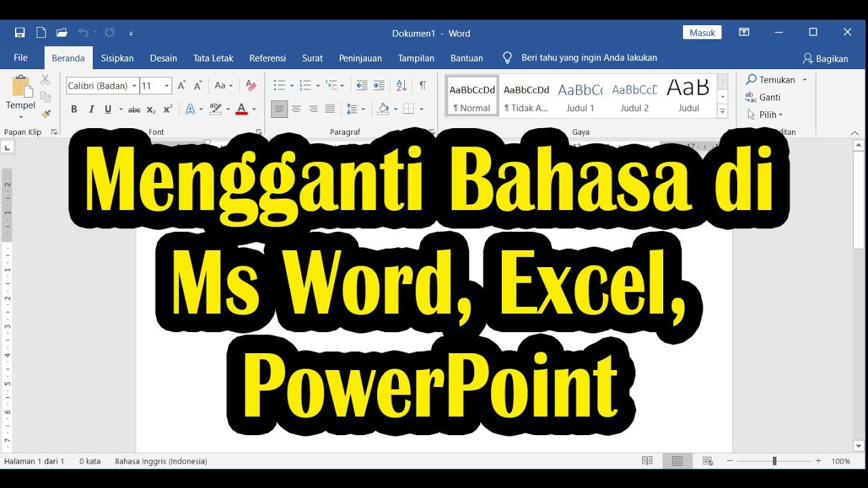Create a new blank document icon
868x488 pixels.
pyautogui.click(x=41, y=33)
